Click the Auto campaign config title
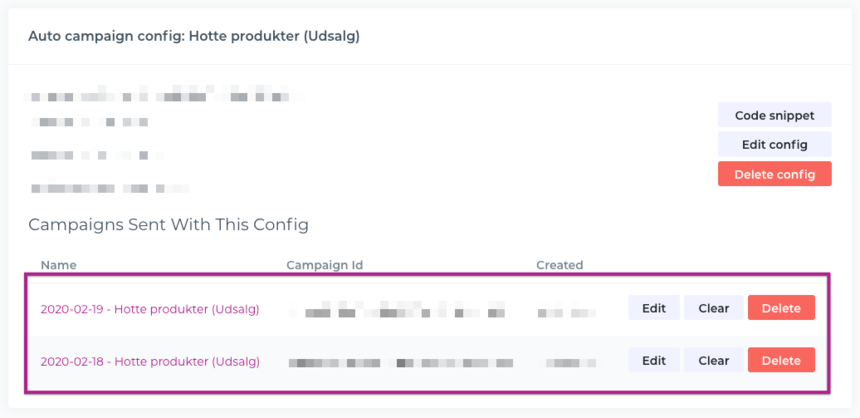This screenshot has width=860, height=418. point(194,36)
